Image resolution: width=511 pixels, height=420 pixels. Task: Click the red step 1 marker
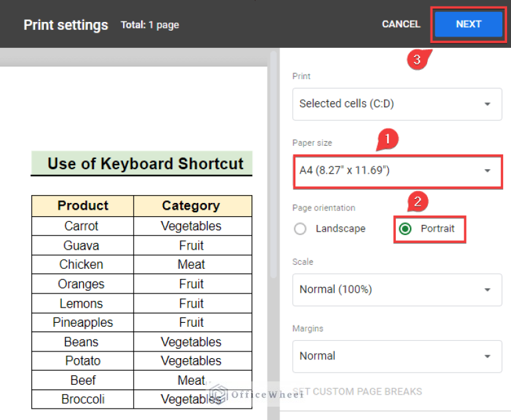point(387,140)
